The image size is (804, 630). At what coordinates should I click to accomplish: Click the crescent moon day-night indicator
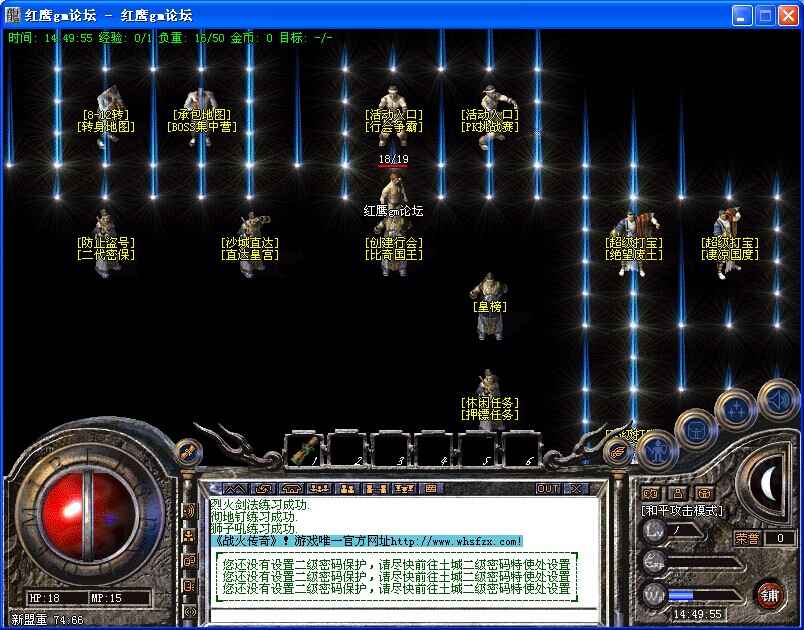(772, 485)
